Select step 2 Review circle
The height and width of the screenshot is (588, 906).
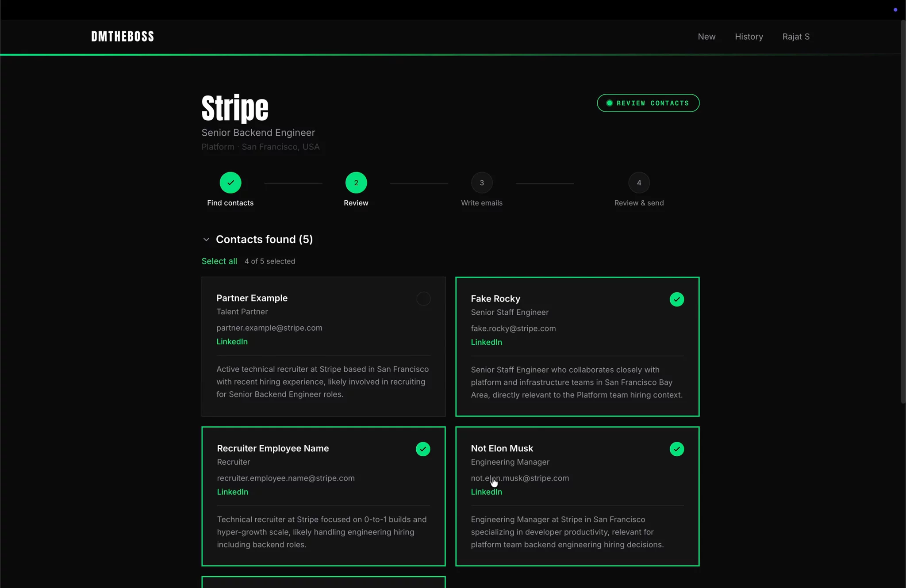click(x=356, y=183)
